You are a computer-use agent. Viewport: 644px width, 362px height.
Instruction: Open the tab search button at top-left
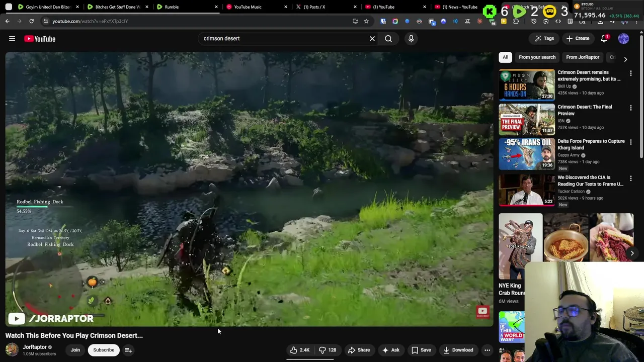click(9, 7)
